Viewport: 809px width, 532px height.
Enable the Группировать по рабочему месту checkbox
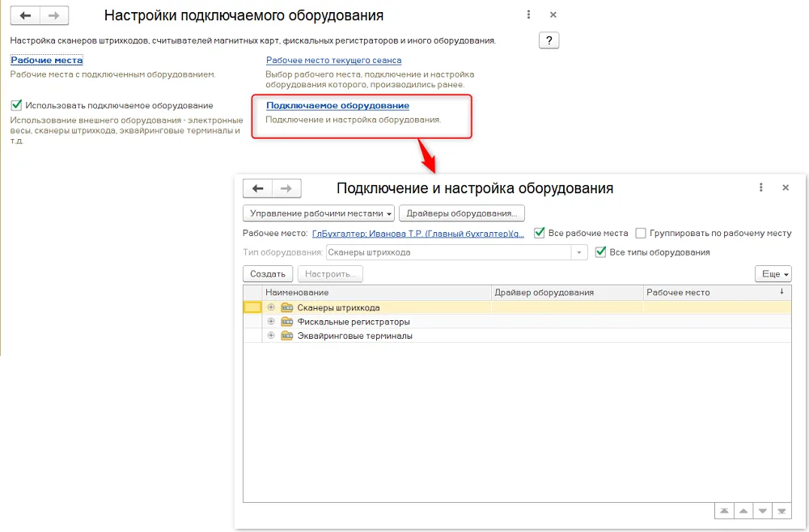(641, 234)
